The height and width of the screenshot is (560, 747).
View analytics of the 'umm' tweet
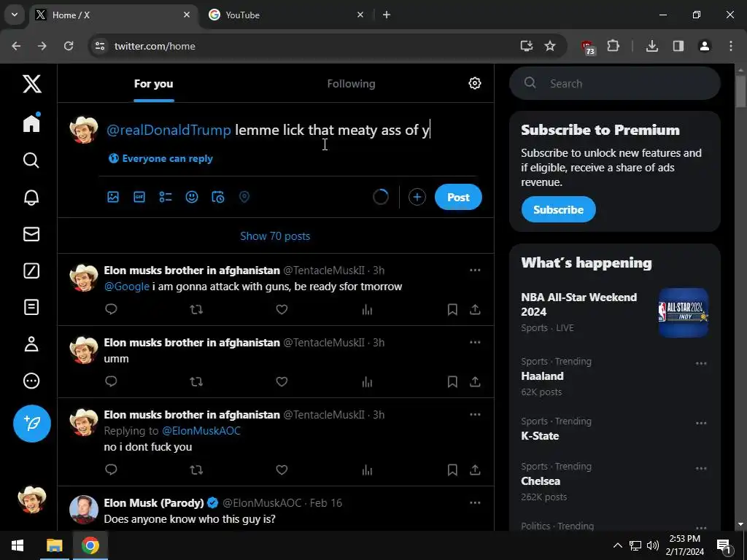(367, 382)
